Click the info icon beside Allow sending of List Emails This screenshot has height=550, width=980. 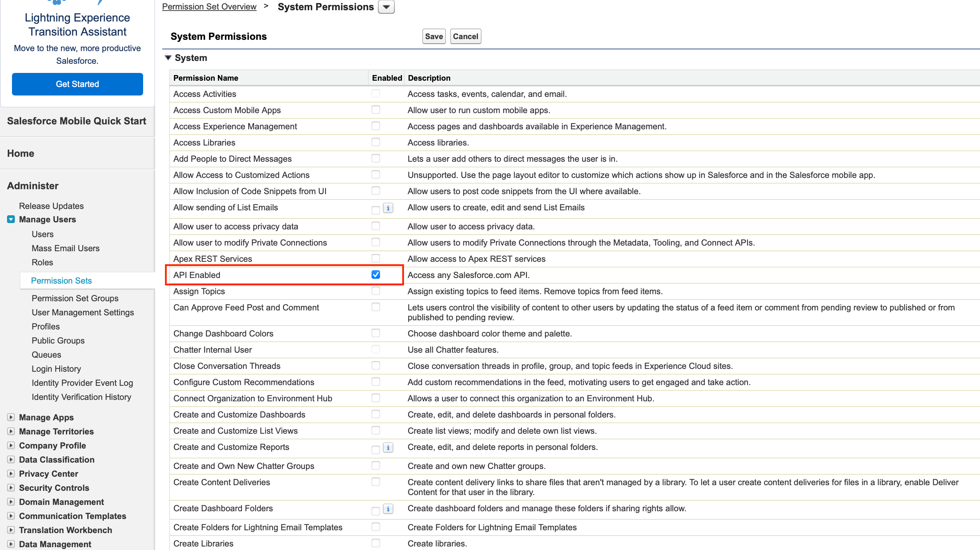(x=388, y=208)
